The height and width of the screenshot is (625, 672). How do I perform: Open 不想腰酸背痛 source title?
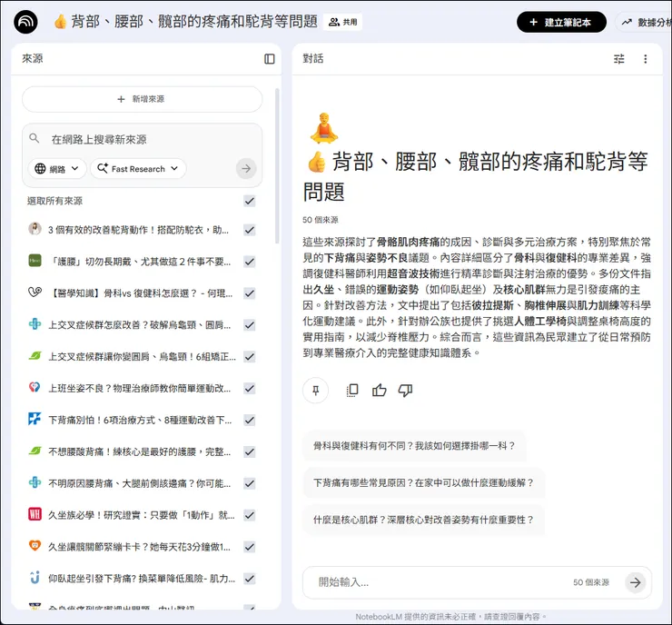(139, 451)
